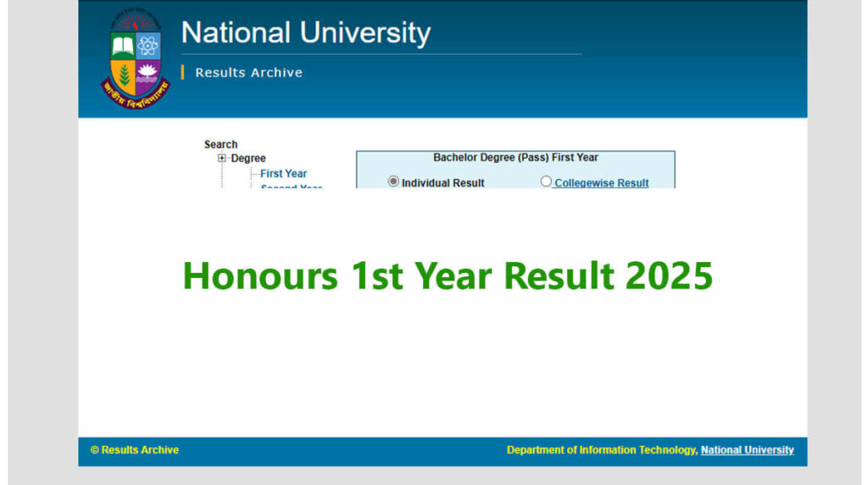Viewport: 868px width, 485px height.
Task: Click the National University footer link
Action: coord(748,450)
